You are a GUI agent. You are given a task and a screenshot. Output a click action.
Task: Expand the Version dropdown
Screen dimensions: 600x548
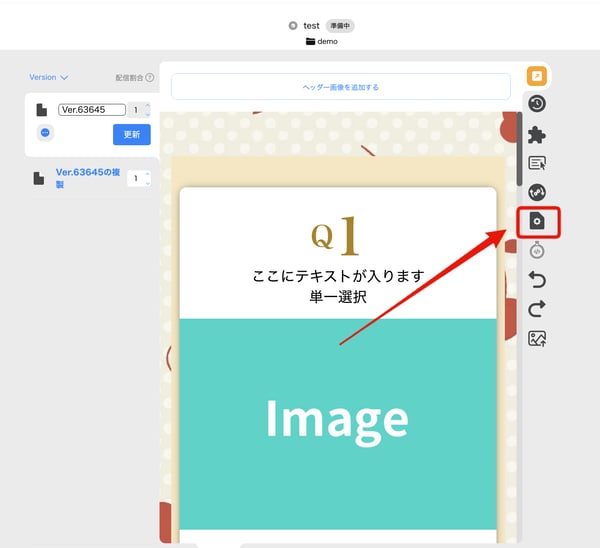pos(48,77)
